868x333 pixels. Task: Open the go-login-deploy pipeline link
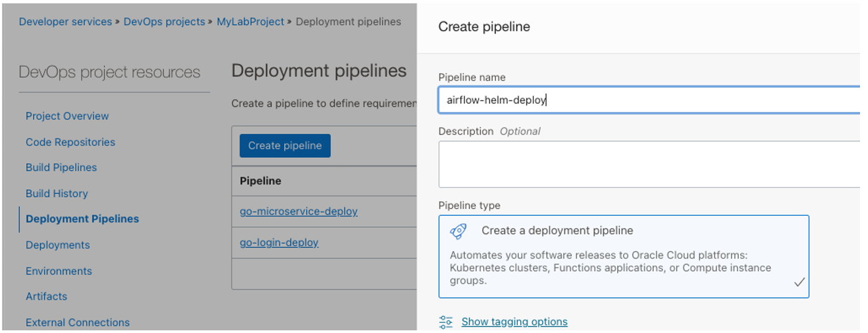coord(279,242)
